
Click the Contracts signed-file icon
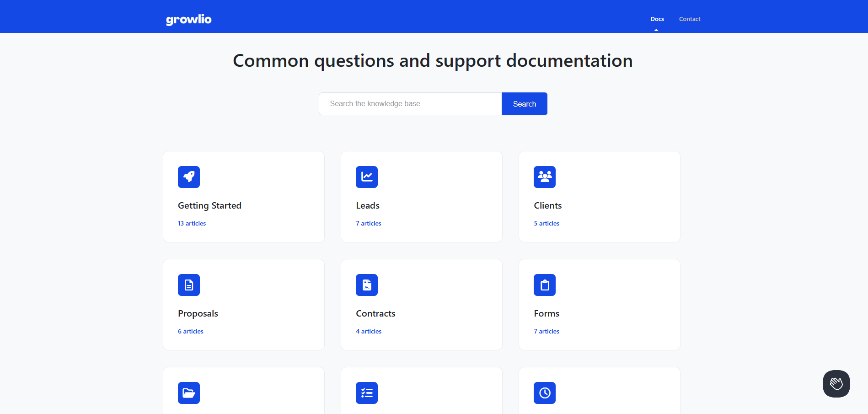tap(367, 285)
